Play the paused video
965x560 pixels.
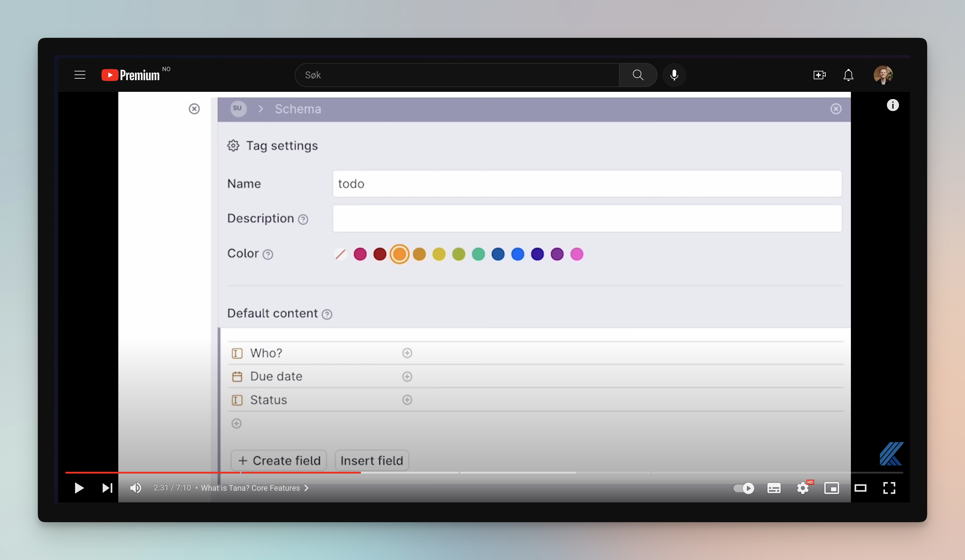[x=79, y=488]
